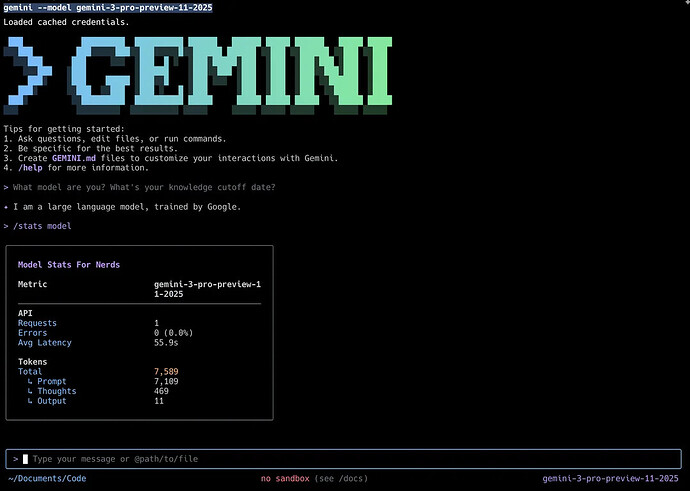Click the '(see /docs)' hint in status bar
This screenshot has width=690, height=491.
point(341,478)
